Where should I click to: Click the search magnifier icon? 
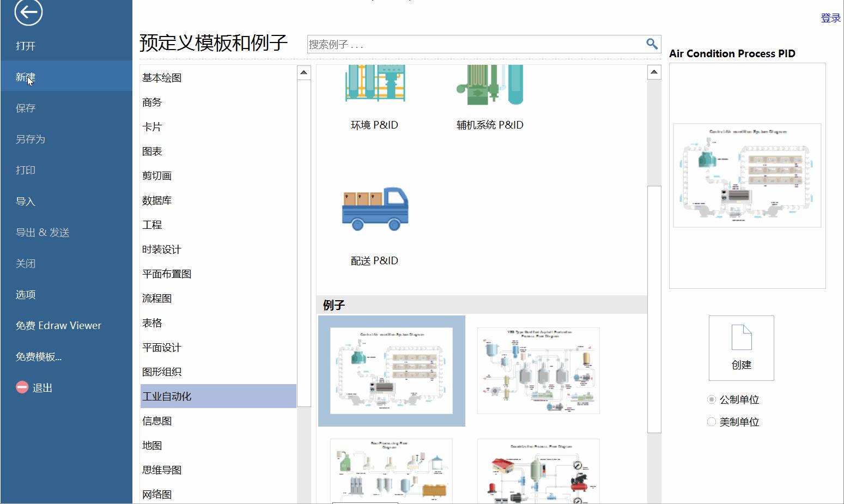coord(652,44)
